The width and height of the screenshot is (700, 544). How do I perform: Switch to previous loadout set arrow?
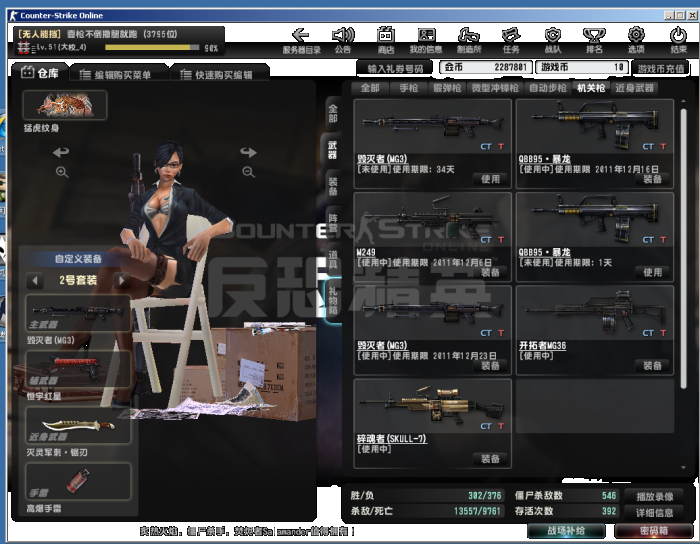click(35, 281)
